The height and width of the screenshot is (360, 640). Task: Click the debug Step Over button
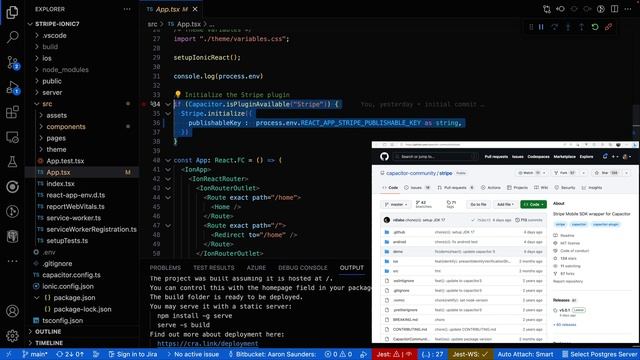[554, 27]
